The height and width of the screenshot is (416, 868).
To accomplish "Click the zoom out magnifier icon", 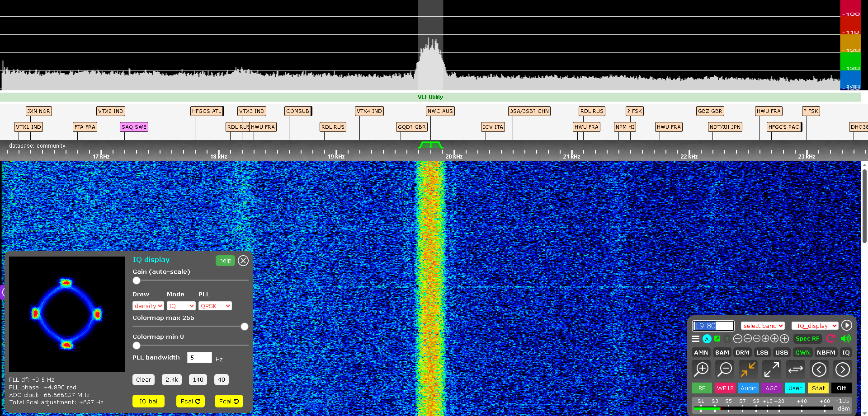I will [x=725, y=369].
